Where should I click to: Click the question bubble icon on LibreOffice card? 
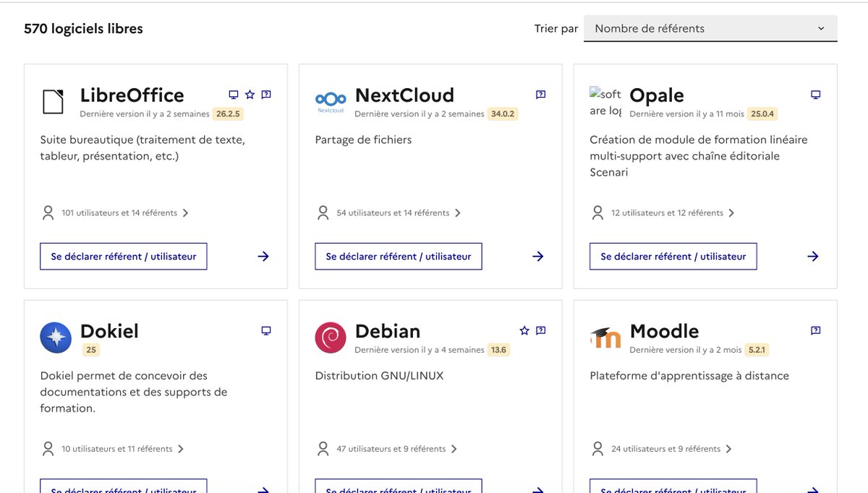coord(266,95)
